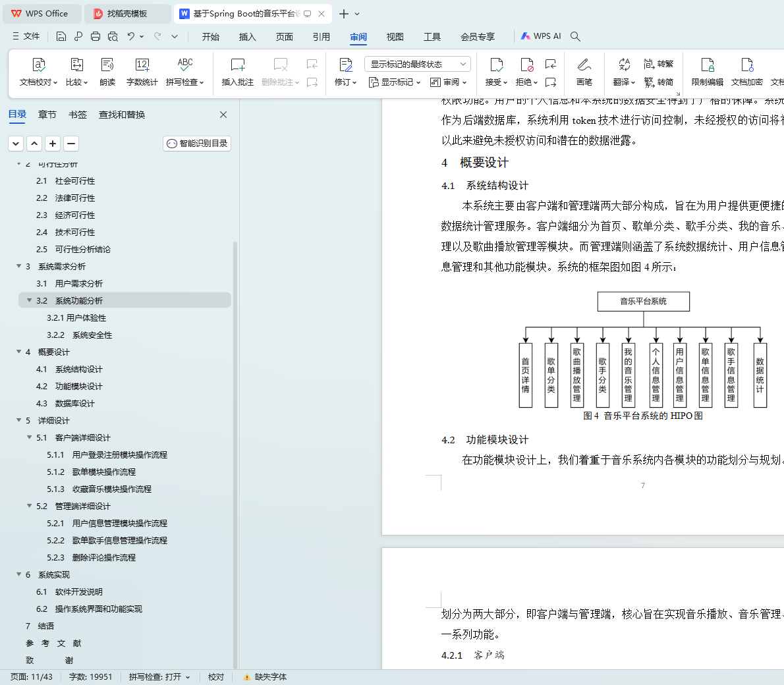Switch to the 会员专享 ribbon tab
The width and height of the screenshot is (784, 685).
(478, 36)
